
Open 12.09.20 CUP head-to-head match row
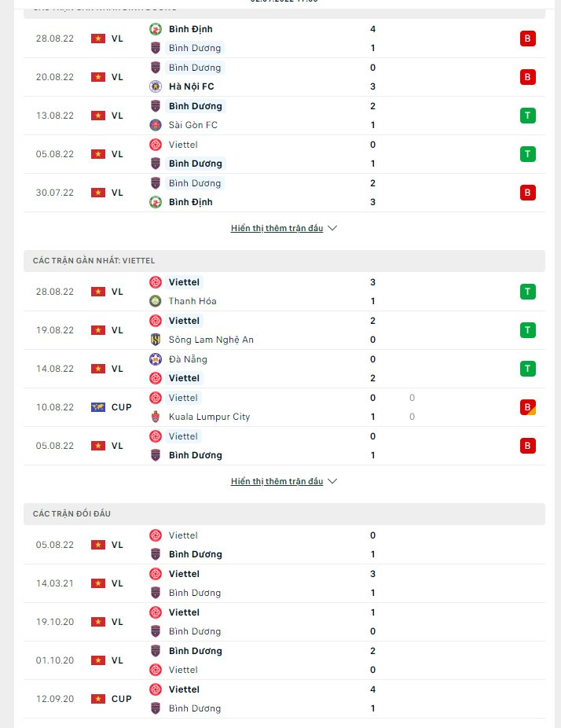[283, 699]
